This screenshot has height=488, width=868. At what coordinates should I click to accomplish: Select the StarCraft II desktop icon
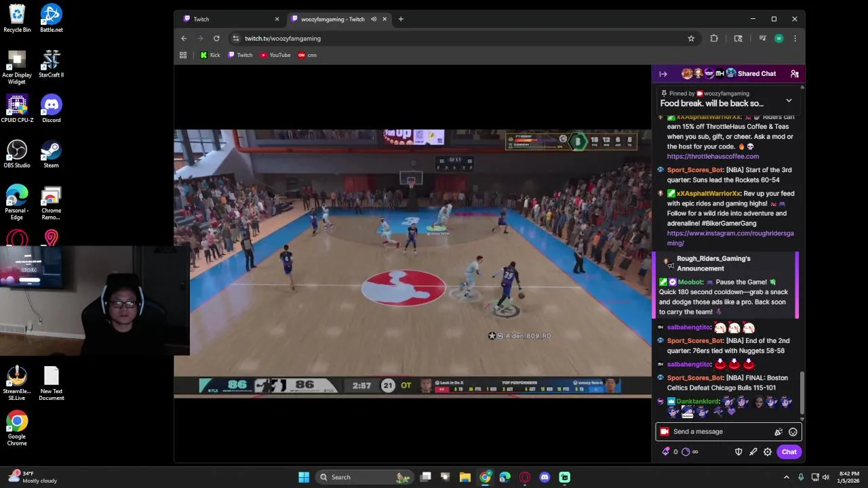tap(52, 64)
